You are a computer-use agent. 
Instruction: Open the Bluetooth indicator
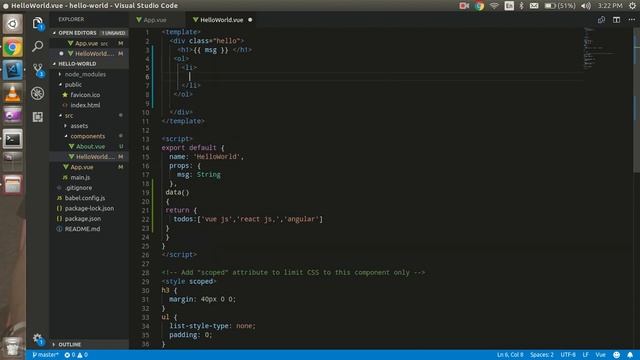(522, 6)
